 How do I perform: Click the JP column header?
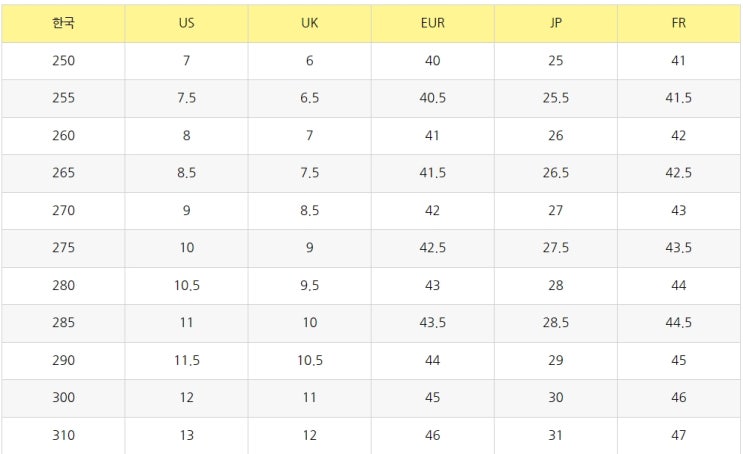[556, 23]
